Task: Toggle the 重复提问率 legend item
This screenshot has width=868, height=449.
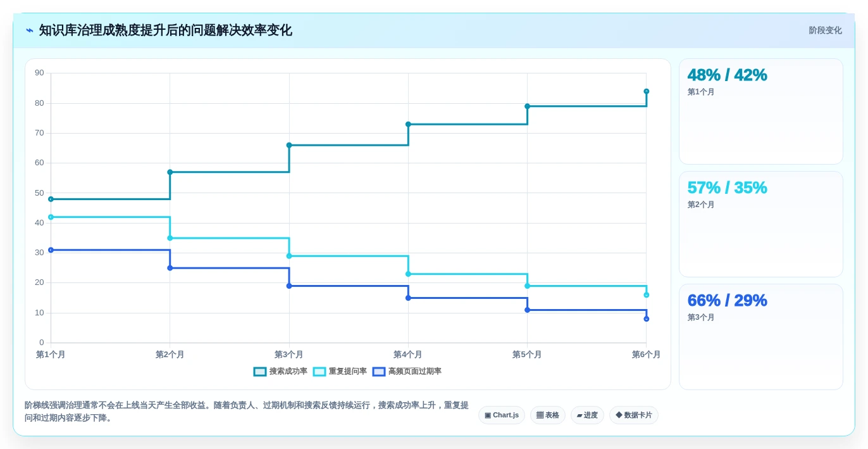Action: tap(340, 372)
